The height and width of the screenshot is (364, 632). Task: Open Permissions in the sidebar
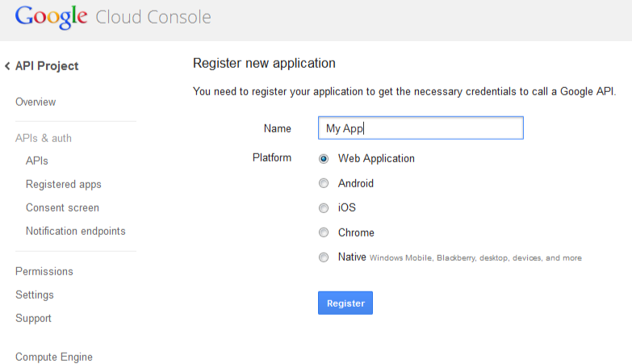pos(44,271)
